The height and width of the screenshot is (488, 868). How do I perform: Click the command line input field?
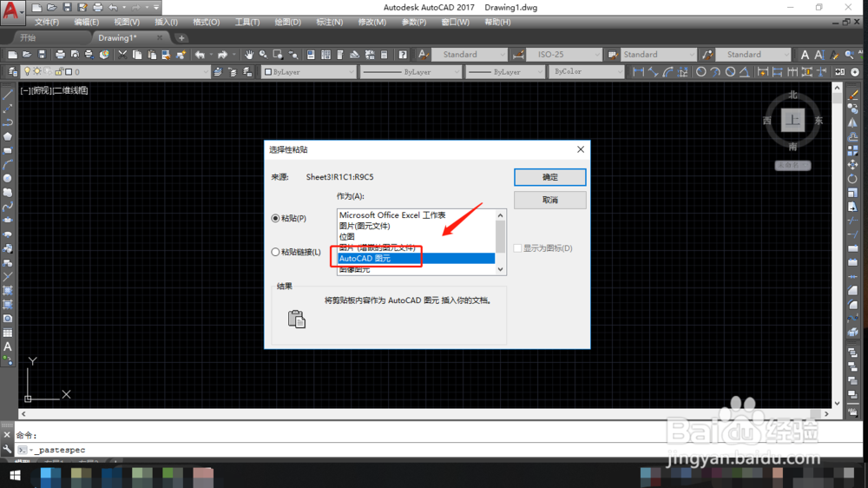[x=437, y=450]
